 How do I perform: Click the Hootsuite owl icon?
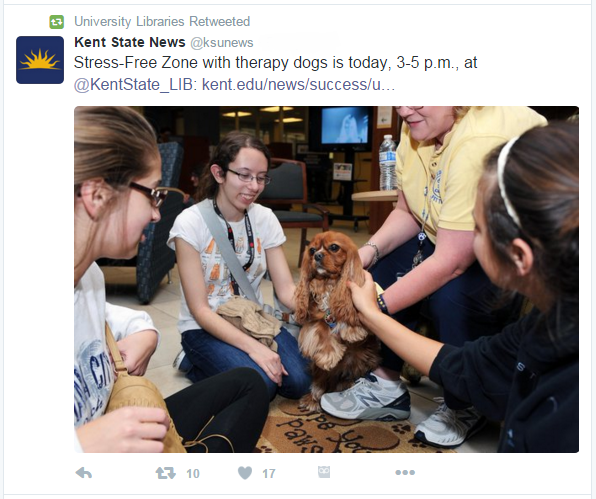[x=324, y=472]
